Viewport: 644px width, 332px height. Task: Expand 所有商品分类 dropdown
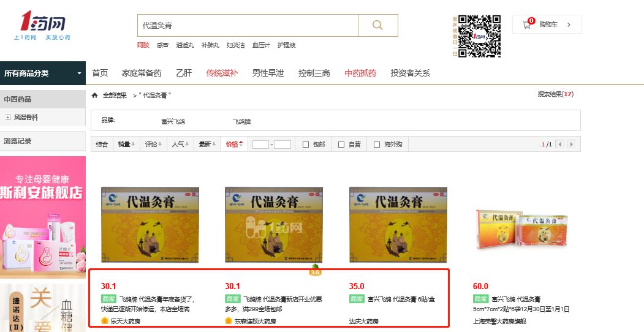pos(43,73)
